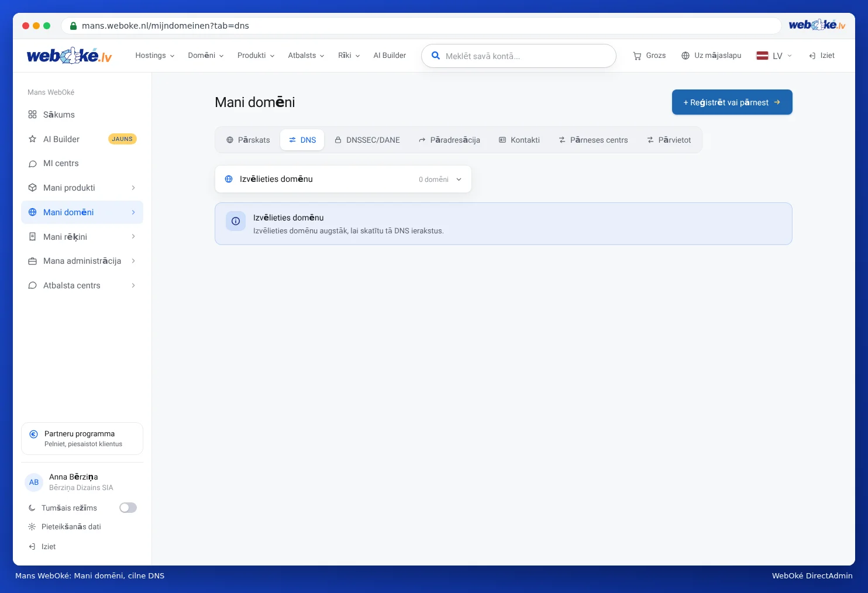Open the shopping cart Grozs icon
Screen dimensions: 868x593
click(x=637, y=56)
